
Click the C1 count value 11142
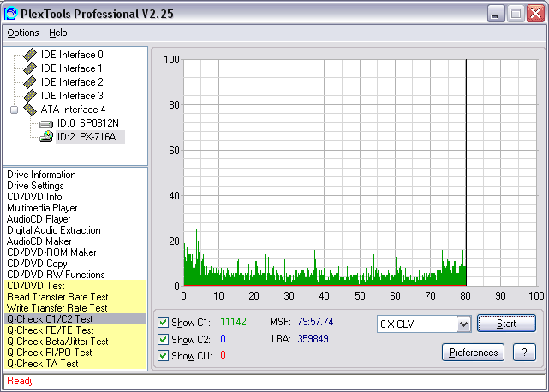(233, 322)
